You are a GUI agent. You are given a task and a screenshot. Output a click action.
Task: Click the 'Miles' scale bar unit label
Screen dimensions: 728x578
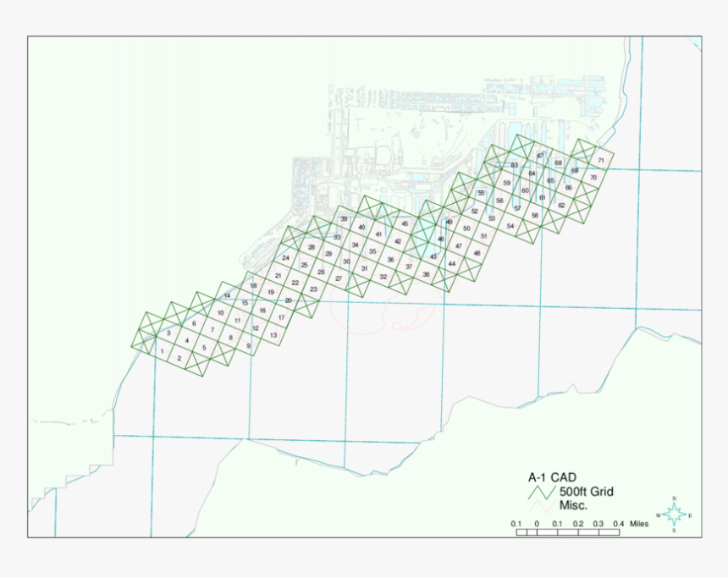point(639,524)
